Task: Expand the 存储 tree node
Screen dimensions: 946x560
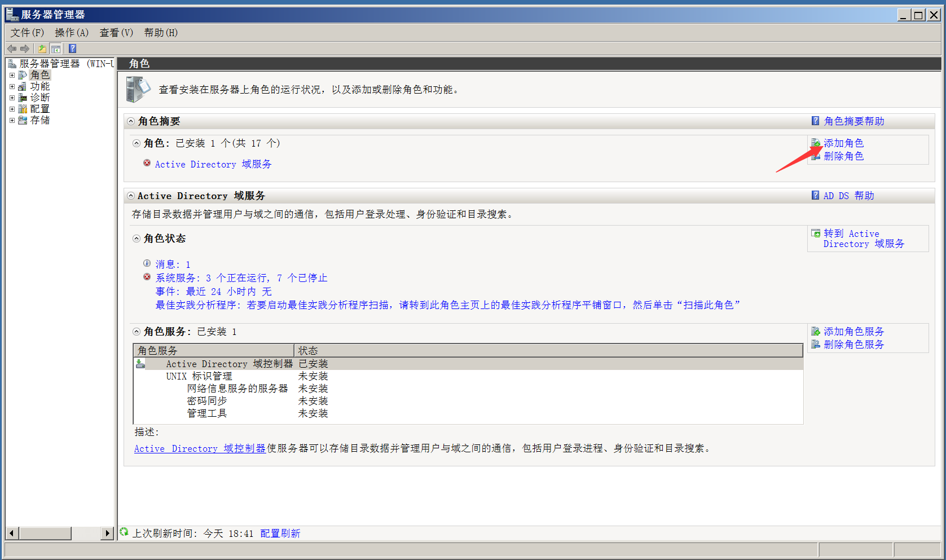Action: (x=12, y=120)
